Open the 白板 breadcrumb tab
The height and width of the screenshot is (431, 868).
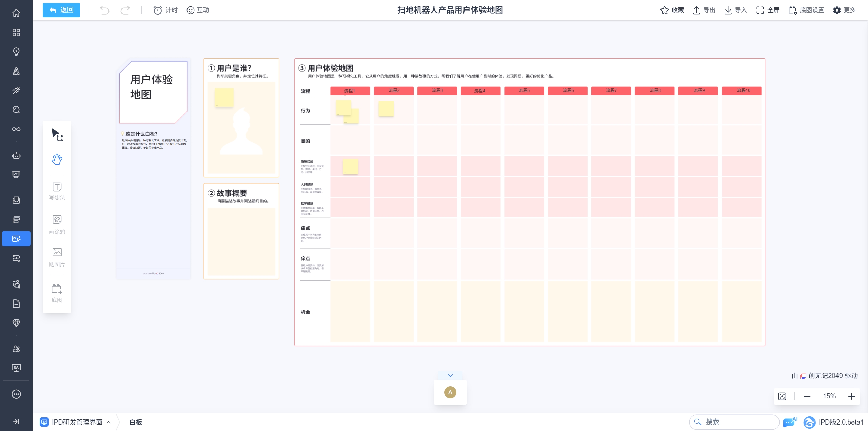[136, 422]
